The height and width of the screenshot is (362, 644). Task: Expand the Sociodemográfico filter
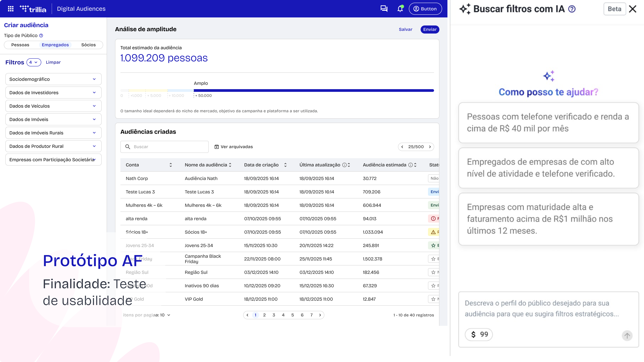click(x=53, y=79)
